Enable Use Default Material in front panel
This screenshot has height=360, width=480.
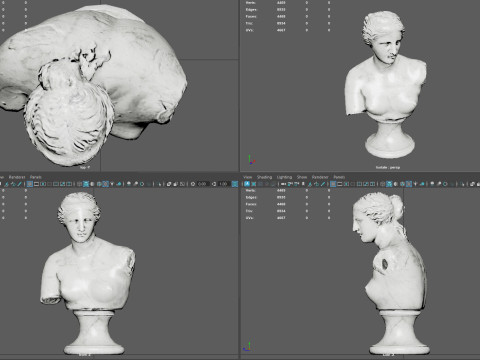[x=92, y=184]
